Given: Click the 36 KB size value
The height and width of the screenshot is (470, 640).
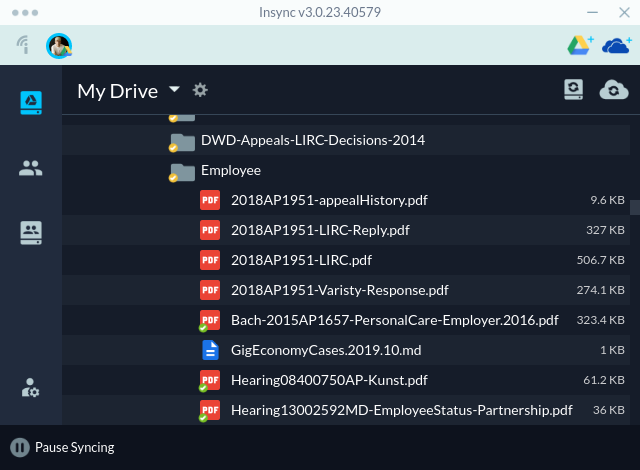Looking at the screenshot, I should [x=609, y=410].
